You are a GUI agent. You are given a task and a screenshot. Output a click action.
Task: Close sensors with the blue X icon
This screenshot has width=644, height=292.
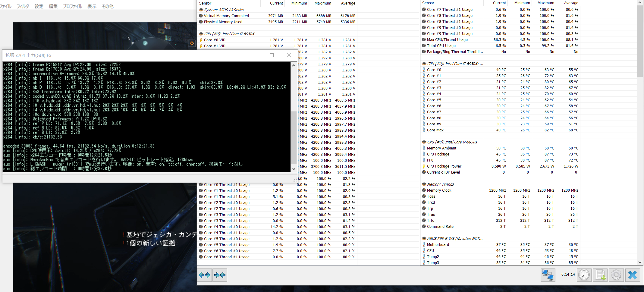click(x=633, y=275)
